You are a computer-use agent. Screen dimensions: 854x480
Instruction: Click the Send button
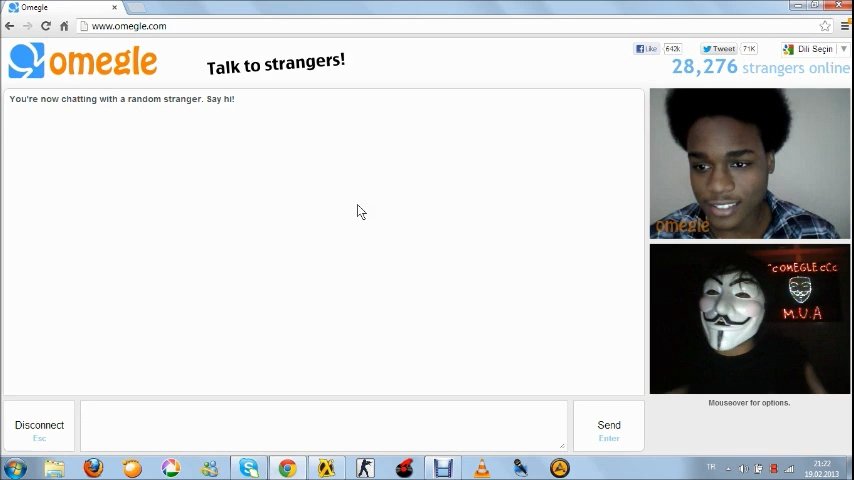(x=609, y=426)
